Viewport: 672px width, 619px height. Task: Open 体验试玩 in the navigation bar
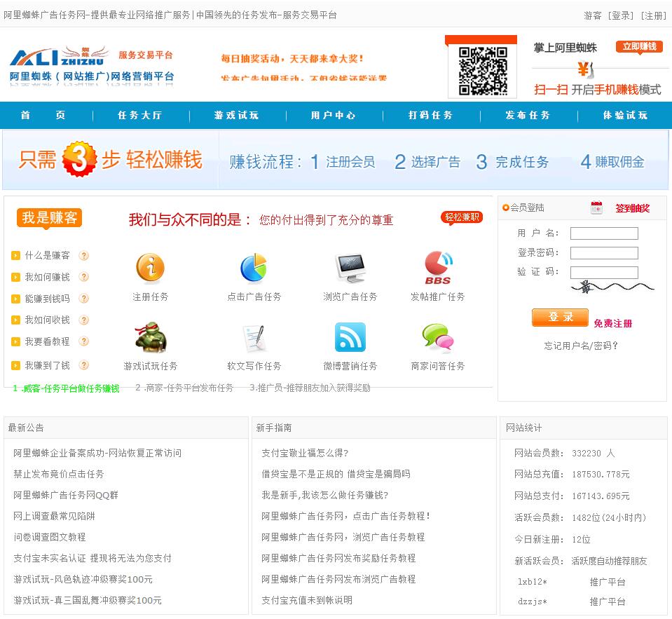625,115
